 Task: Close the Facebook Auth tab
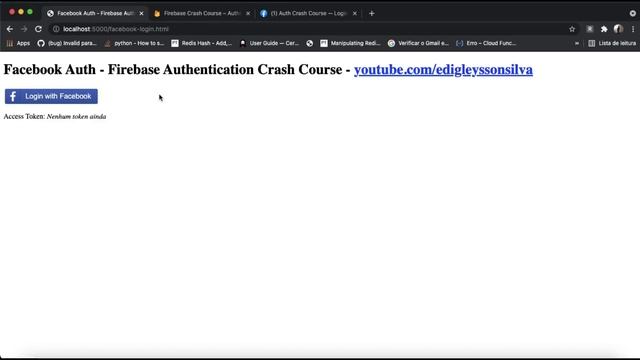tap(141, 13)
